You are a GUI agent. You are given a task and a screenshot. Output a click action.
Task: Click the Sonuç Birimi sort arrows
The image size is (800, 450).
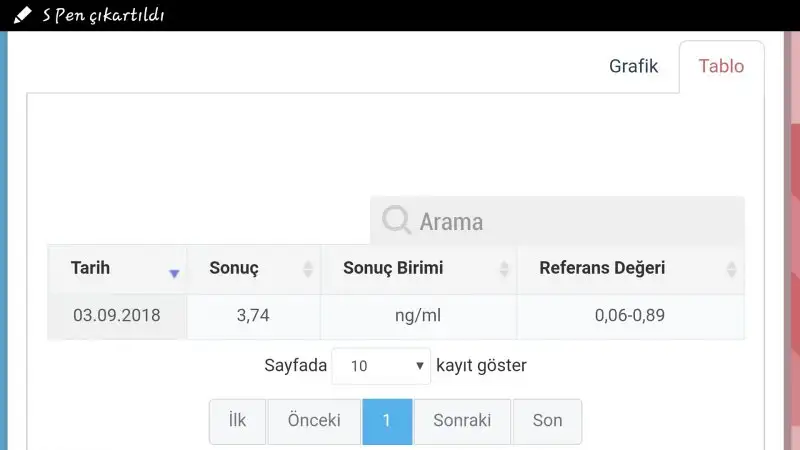pyautogui.click(x=504, y=269)
